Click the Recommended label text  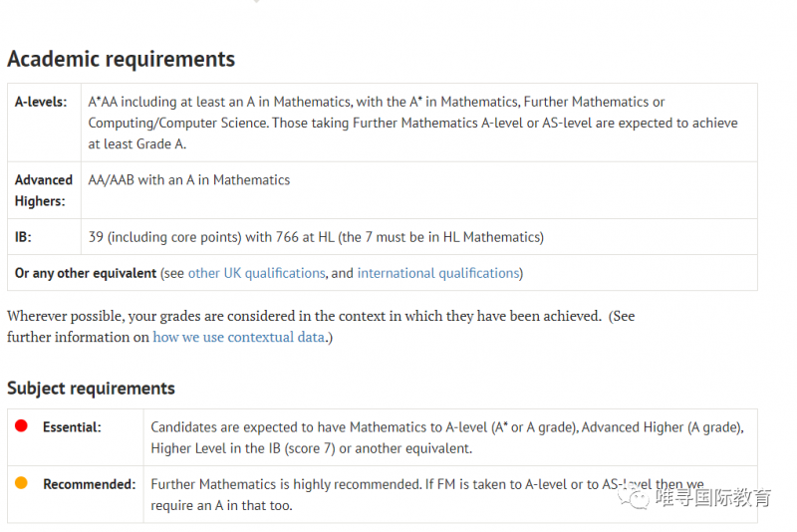pos(90,484)
